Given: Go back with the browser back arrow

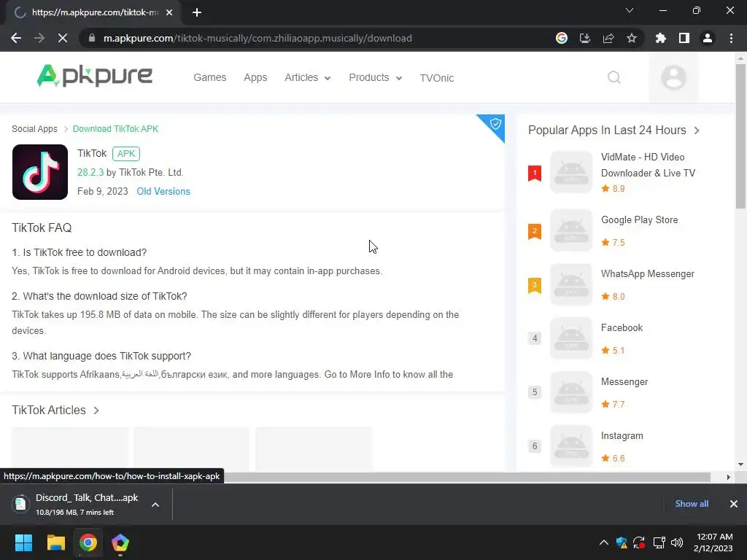Looking at the screenshot, I should pyautogui.click(x=16, y=38).
